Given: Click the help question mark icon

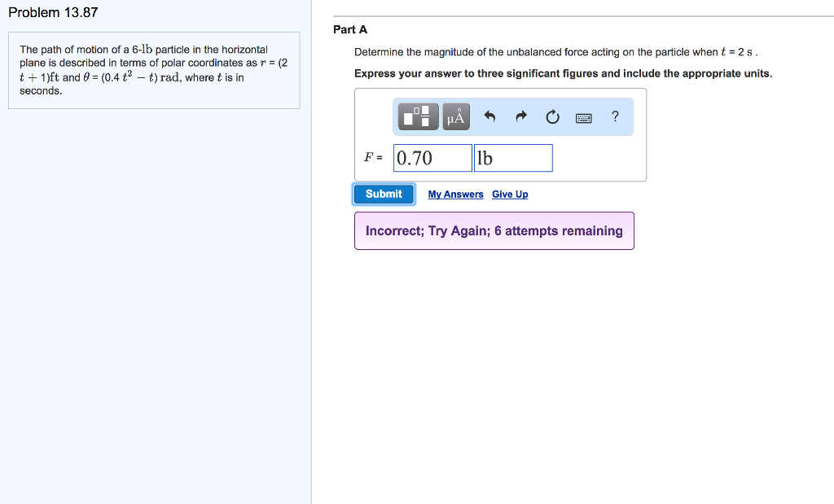Looking at the screenshot, I should click(x=615, y=117).
